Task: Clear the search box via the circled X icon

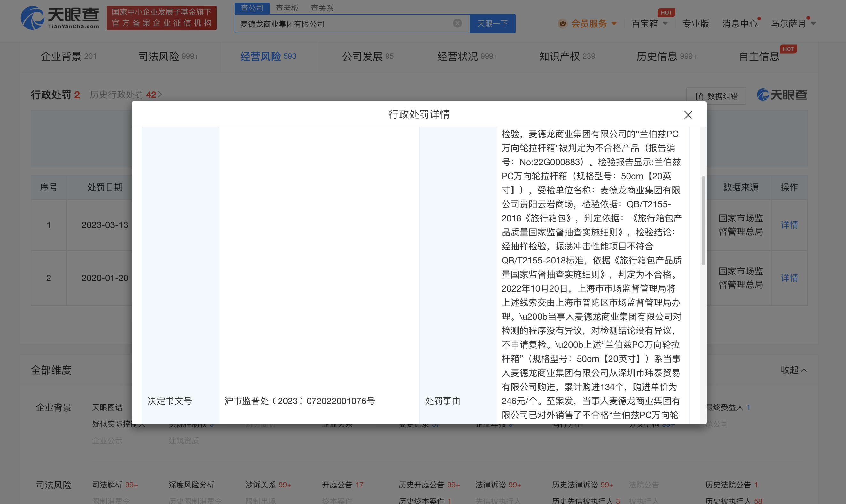Action: pyautogui.click(x=457, y=23)
